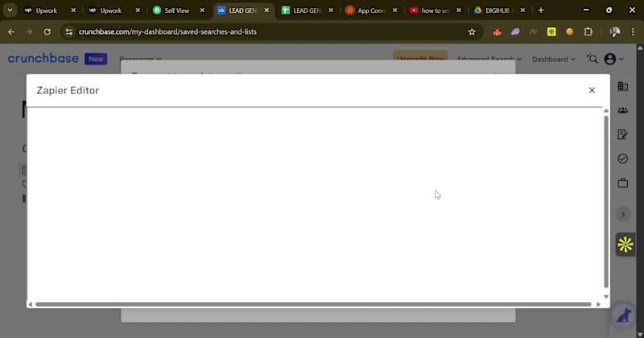Open the briefcase sidebar icon

(x=622, y=183)
